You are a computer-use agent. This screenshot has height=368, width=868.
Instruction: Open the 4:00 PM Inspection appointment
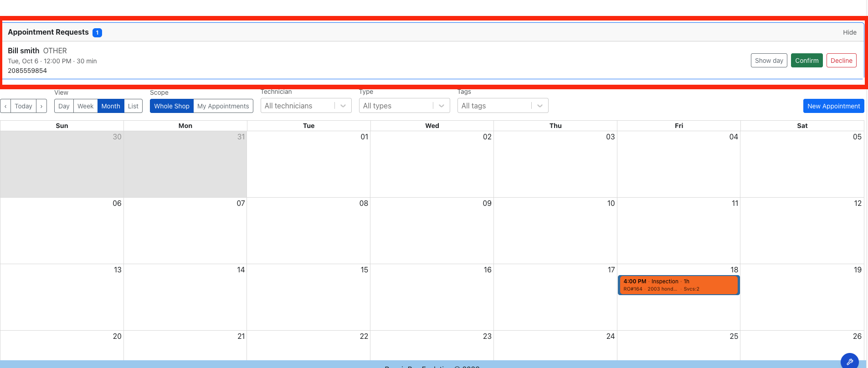click(679, 285)
